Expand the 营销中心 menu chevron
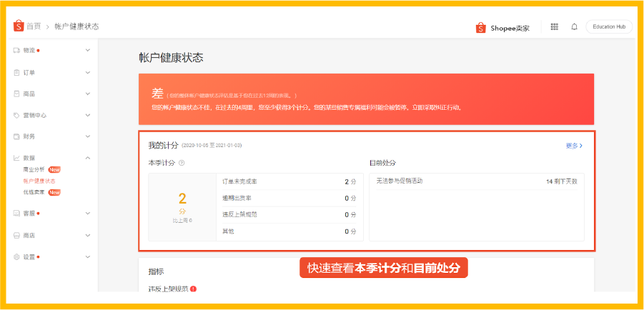Image resolution: width=644 pixels, height=310 pixels. (x=87, y=116)
